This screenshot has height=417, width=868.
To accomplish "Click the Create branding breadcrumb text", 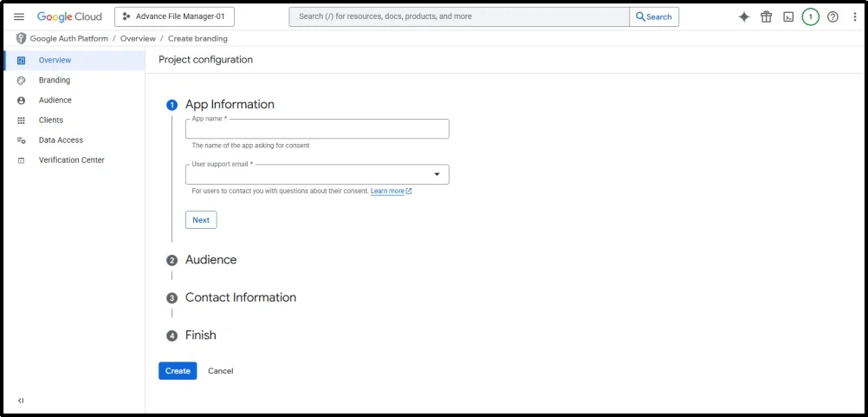I will click(x=198, y=39).
